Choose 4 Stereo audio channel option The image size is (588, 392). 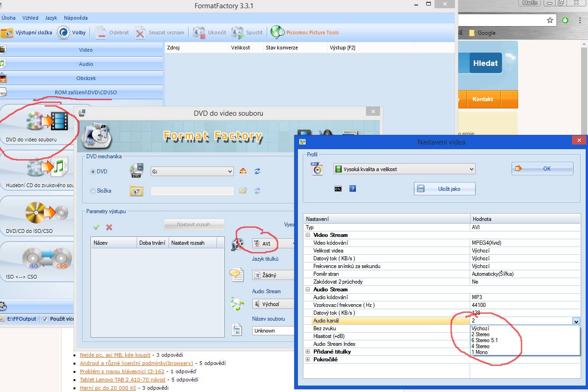(480, 346)
